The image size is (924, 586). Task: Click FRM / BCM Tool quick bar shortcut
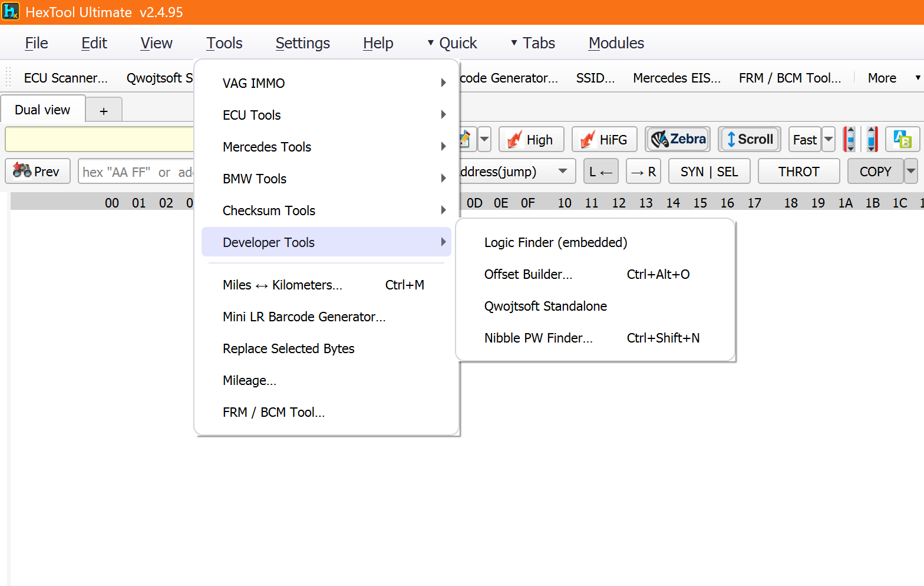tap(790, 78)
